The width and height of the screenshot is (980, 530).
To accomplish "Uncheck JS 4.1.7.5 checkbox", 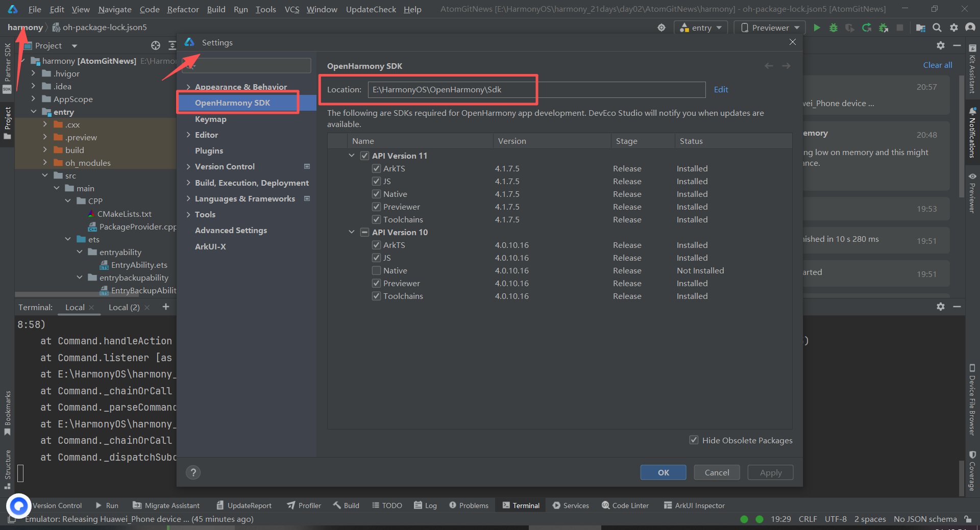I will pos(376,181).
